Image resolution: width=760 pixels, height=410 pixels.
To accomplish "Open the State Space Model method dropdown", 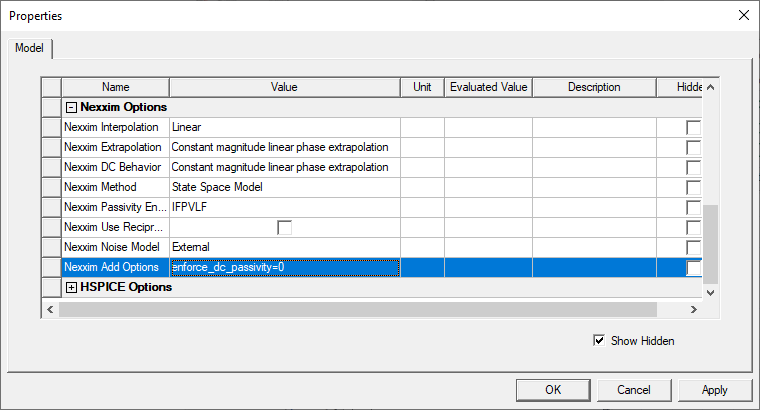I will [x=285, y=187].
